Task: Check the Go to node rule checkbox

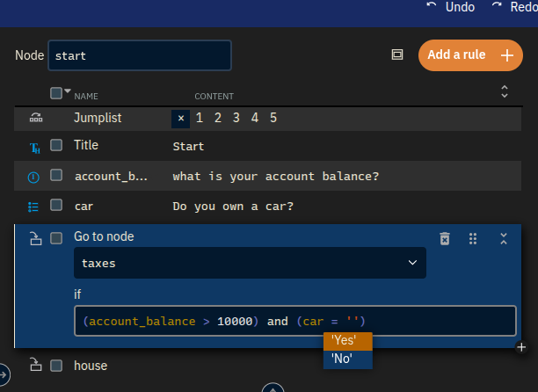Action: point(56,238)
